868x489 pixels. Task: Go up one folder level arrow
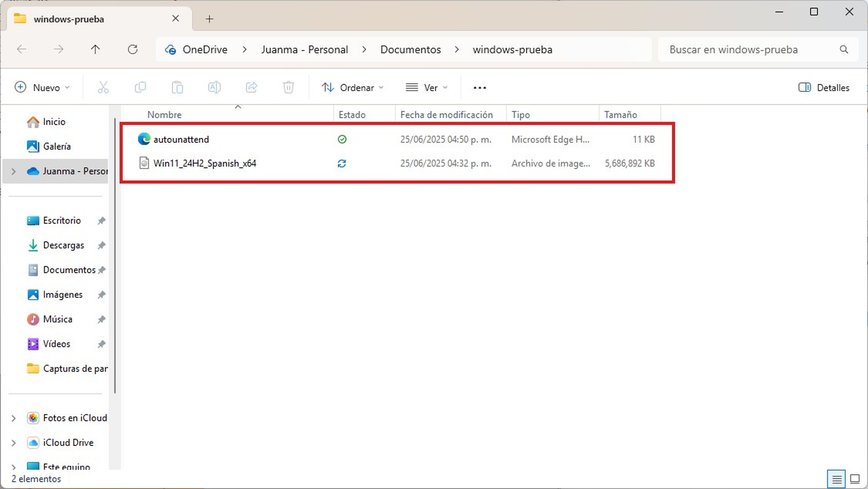coord(95,49)
